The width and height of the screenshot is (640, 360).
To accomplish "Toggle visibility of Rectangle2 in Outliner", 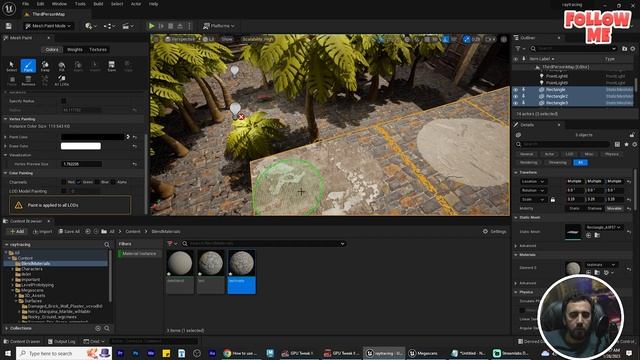I will pyautogui.click(x=516, y=96).
